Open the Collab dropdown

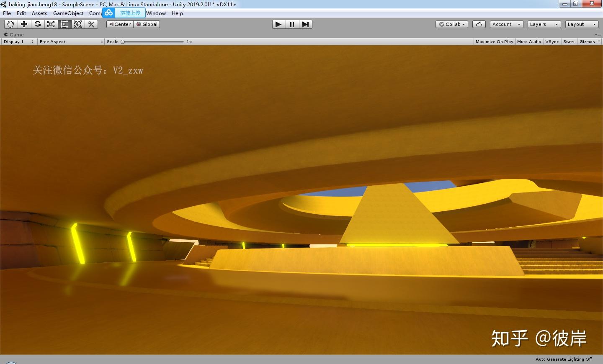452,24
